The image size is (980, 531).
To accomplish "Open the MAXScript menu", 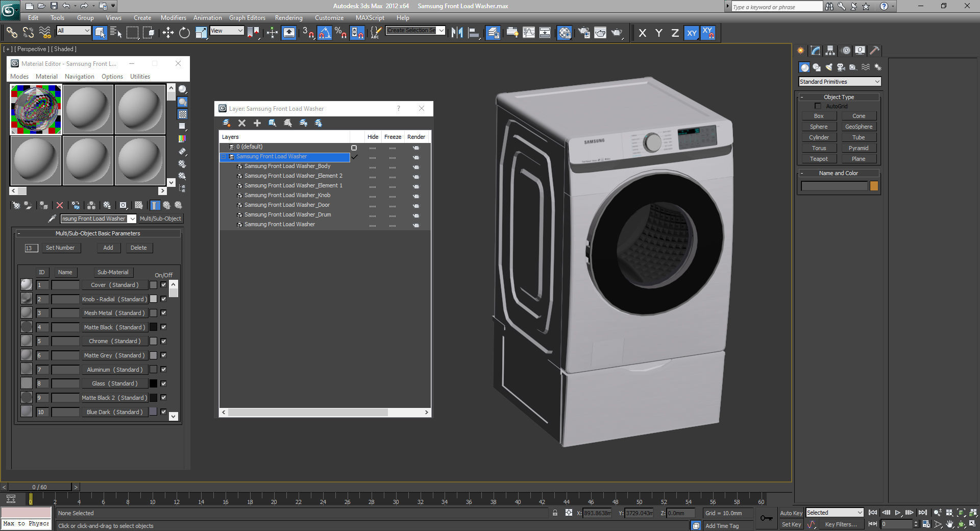I will (370, 17).
